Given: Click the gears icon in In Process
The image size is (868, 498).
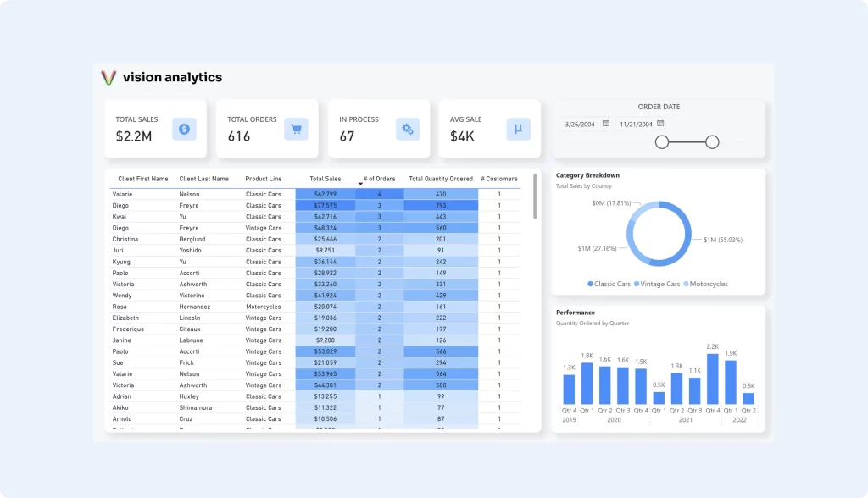Looking at the screenshot, I should (408, 129).
